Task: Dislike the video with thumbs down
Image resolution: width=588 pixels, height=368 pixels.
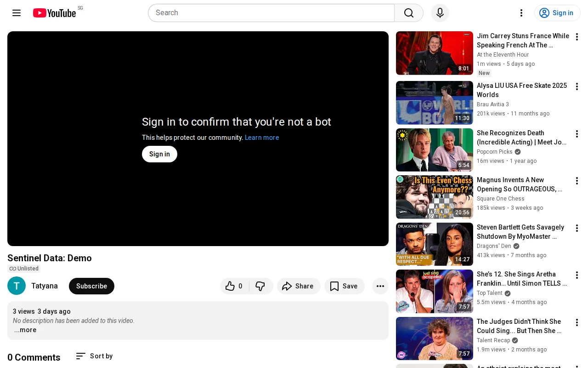Action: (x=261, y=286)
